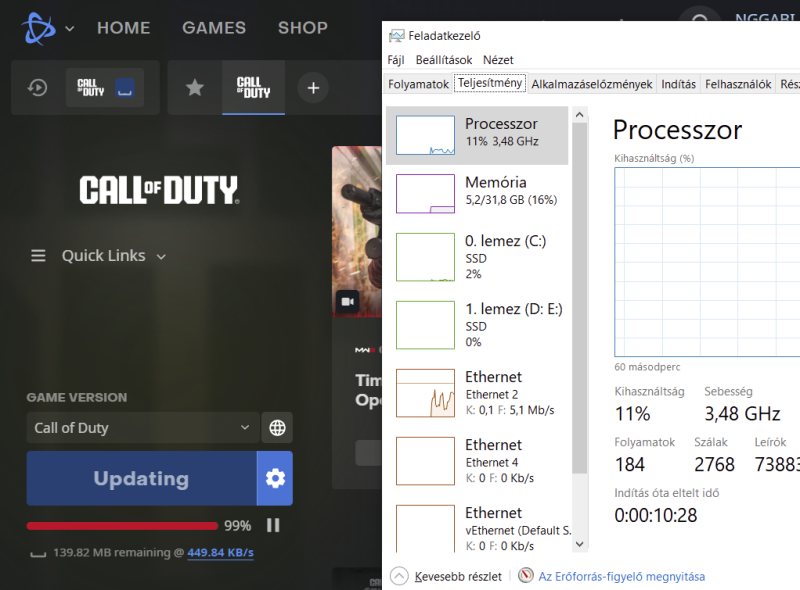Click the Folyamatok count 184

(x=630, y=464)
